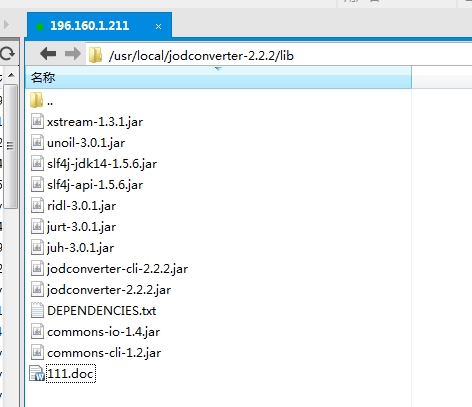
Task: Click the jar icon of unoil-3.0.1.jar
Action: click(x=37, y=142)
